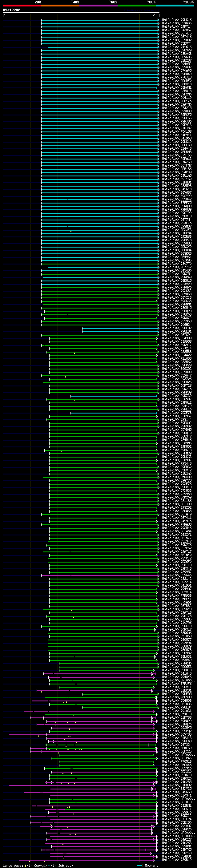Click the UniRef100_Q39882 entry
Viewport: 197px width, 868px height.
click(177, 40)
